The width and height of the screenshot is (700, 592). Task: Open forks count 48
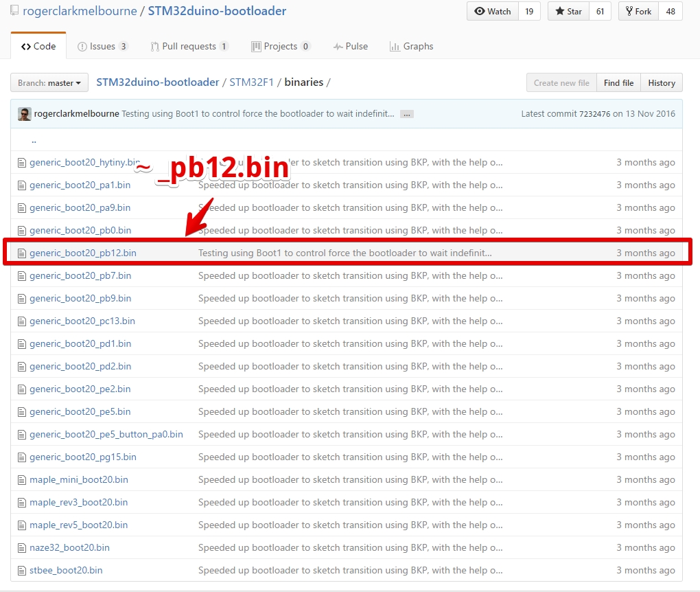pyautogui.click(x=670, y=11)
